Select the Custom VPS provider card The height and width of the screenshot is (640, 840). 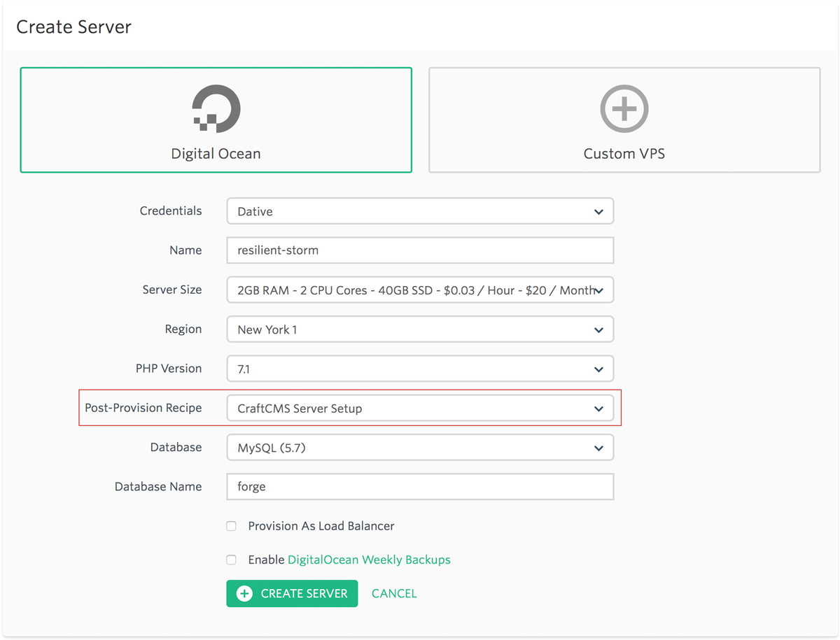point(624,120)
